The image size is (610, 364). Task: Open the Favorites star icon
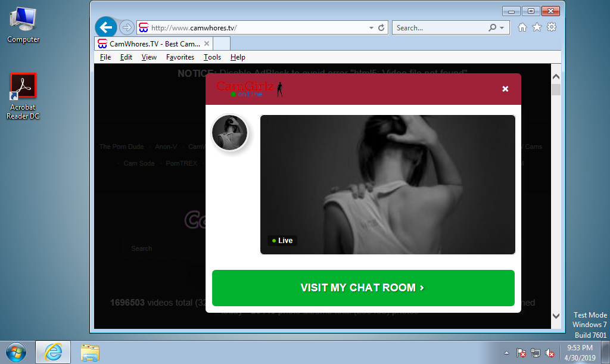tap(537, 27)
